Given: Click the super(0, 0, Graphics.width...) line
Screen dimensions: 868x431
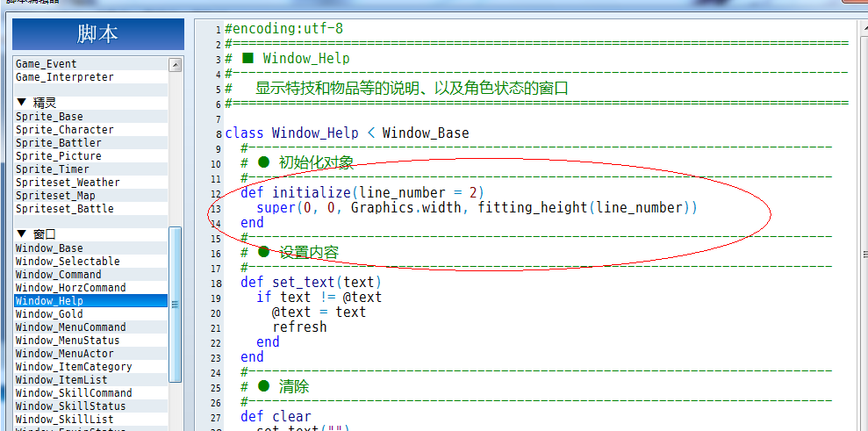Looking at the screenshot, I should click(477, 208).
